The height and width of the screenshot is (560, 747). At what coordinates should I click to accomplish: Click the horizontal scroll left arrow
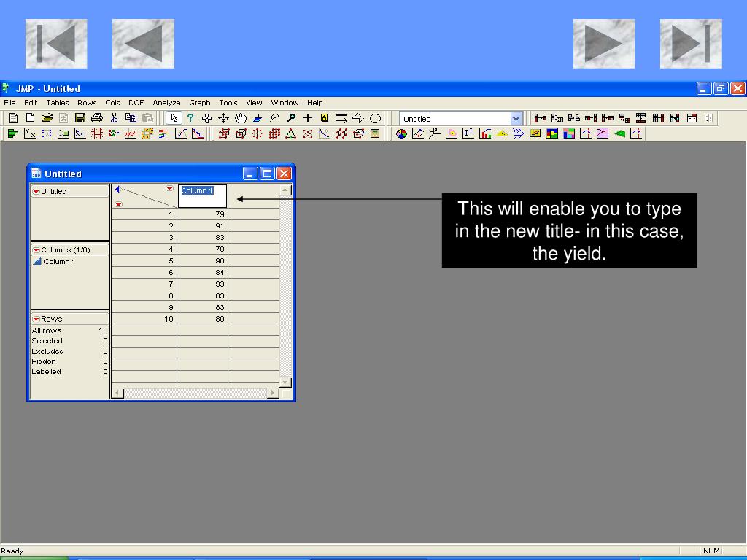(117, 393)
